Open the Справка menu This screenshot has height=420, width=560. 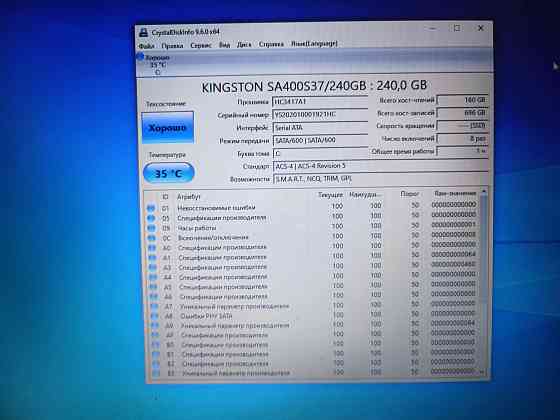[x=271, y=44]
